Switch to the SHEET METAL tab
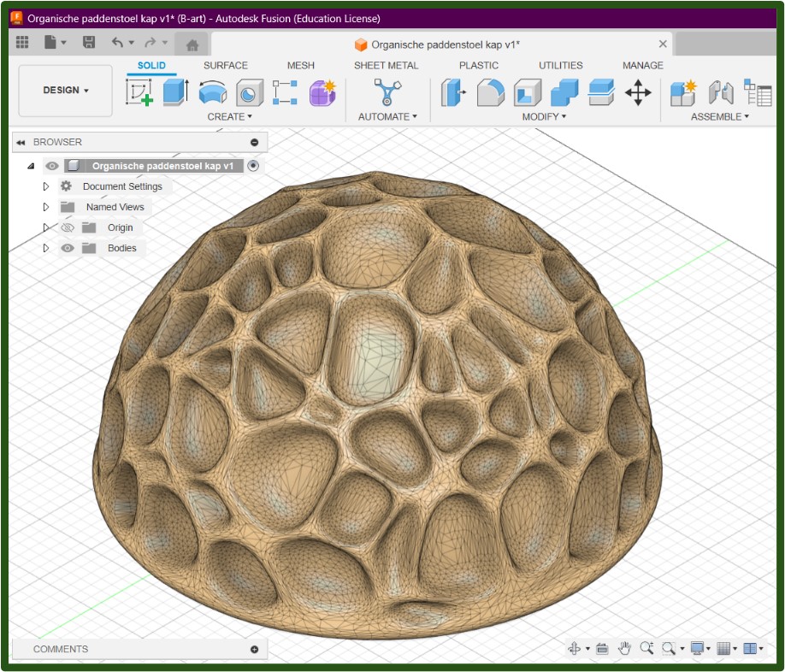This screenshot has width=785, height=672. pyautogui.click(x=386, y=65)
